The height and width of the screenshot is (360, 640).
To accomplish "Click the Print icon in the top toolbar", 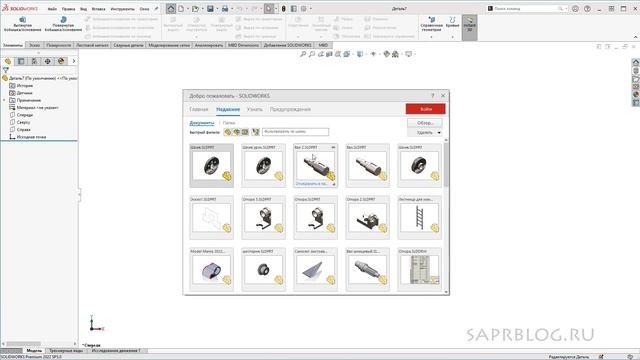I will point(225,9).
